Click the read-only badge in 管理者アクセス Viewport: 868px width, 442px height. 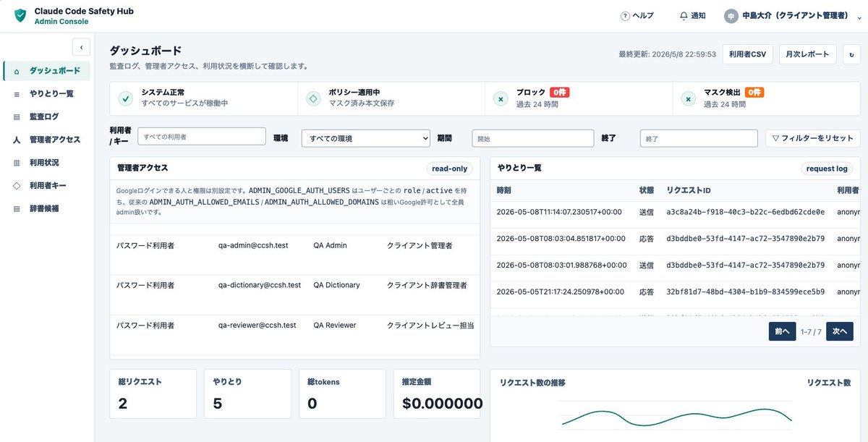coord(449,169)
